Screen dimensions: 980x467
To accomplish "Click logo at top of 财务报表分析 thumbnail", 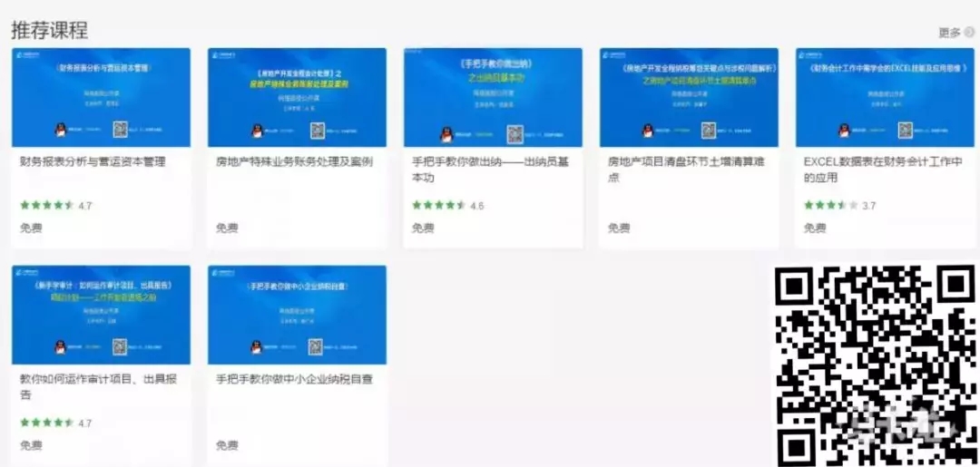I will pyautogui.click(x=29, y=55).
